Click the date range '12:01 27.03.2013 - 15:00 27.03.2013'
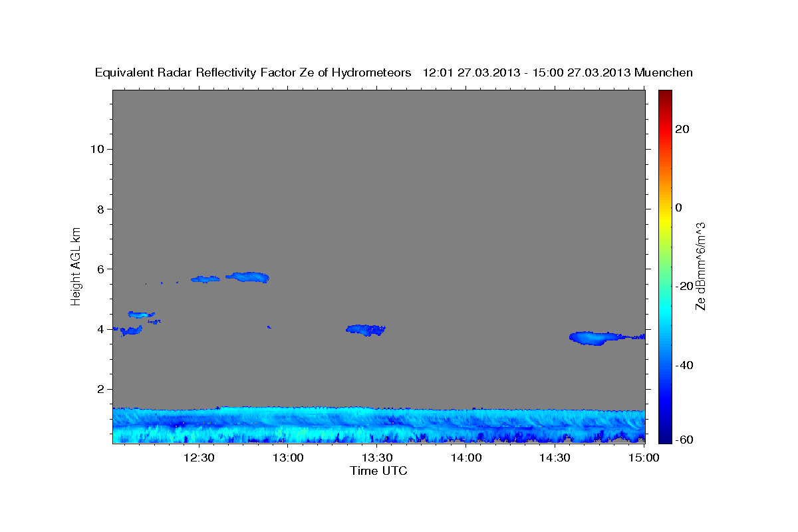This screenshot has width=798, height=532. click(527, 73)
